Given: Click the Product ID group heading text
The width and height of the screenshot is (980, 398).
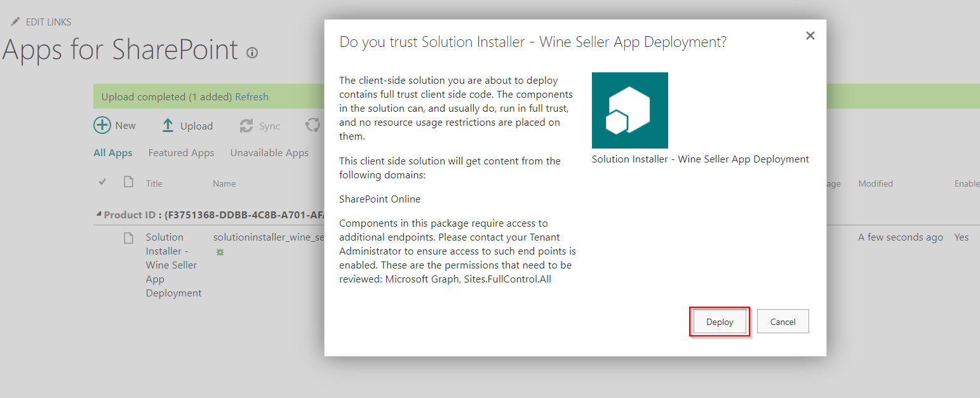Looking at the screenshot, I should (214, 215).
